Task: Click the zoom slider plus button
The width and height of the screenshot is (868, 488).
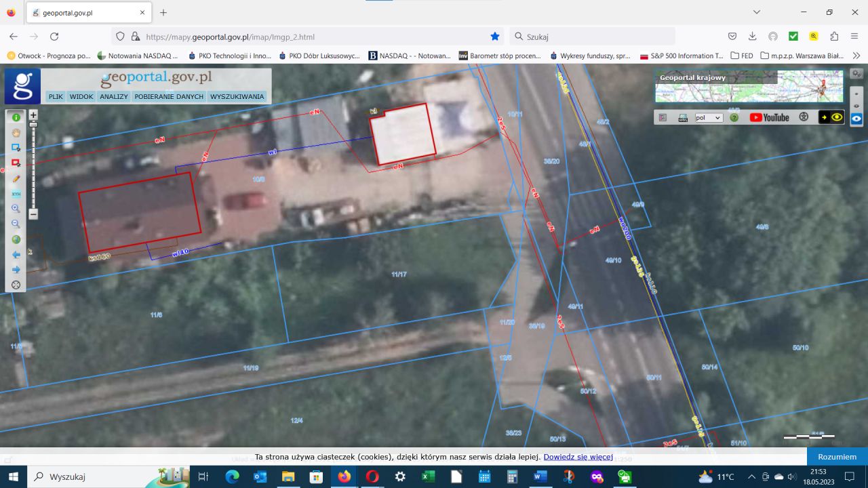Action: [x=33, y=115]
